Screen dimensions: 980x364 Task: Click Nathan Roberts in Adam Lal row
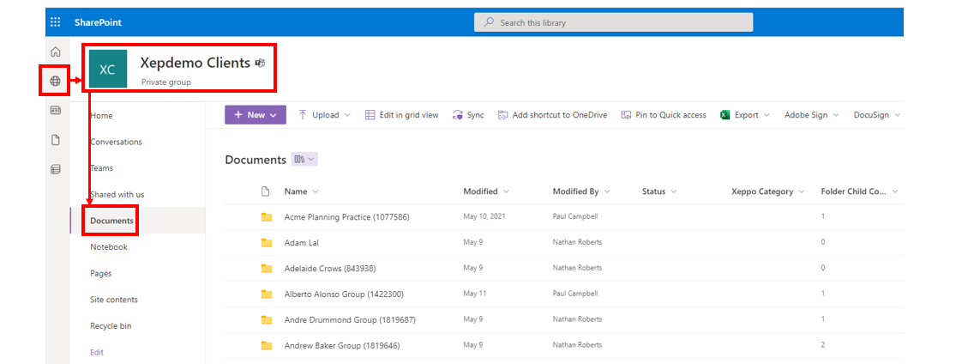(x=577, y=243)
